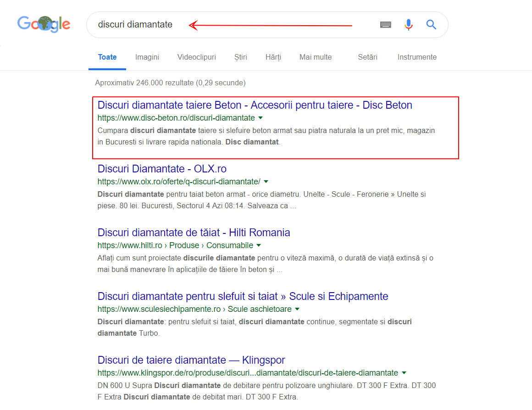Click the hilti.ro Produse Consumabile breadcrumb
Image resolution: width=532 pixels, height=410 pixels.
click(175, 245)
